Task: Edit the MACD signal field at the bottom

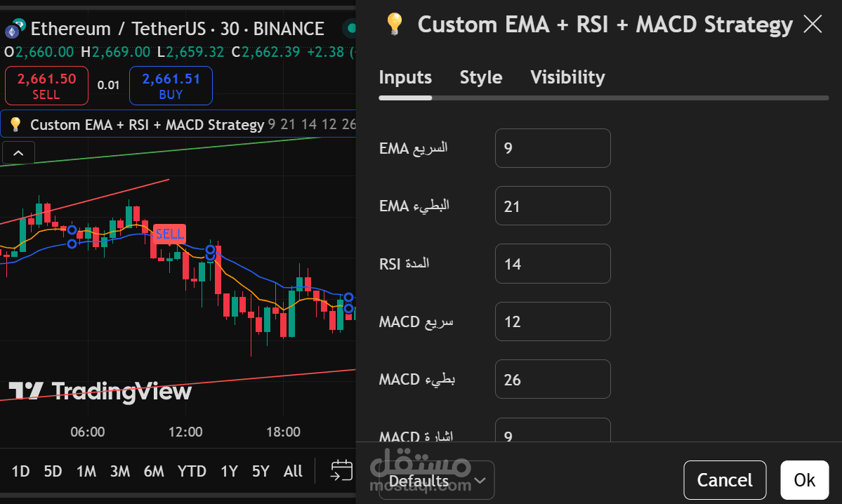Action: tap(553, 430)
